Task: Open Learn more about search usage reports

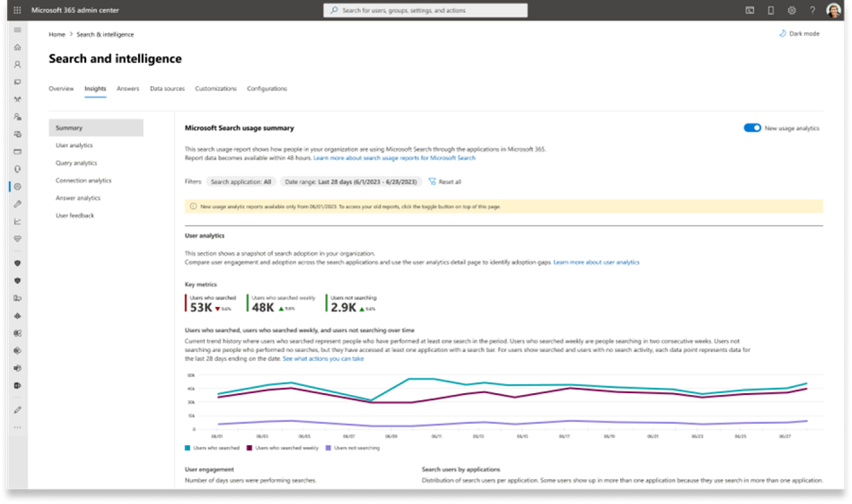Action: point(395,158)
